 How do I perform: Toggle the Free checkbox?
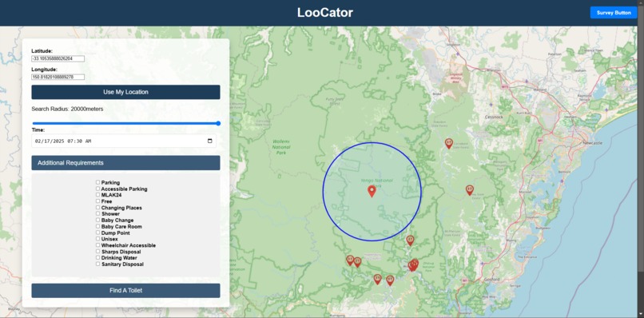(x=97, y=201)
